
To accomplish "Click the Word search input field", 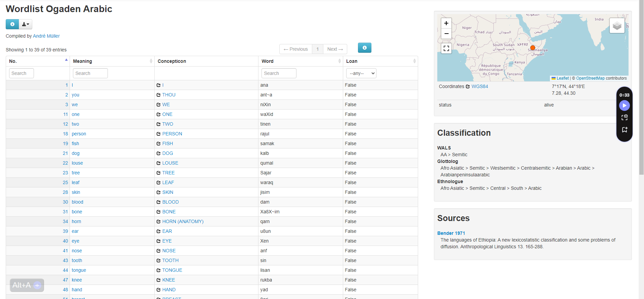I will click(279, 73).
